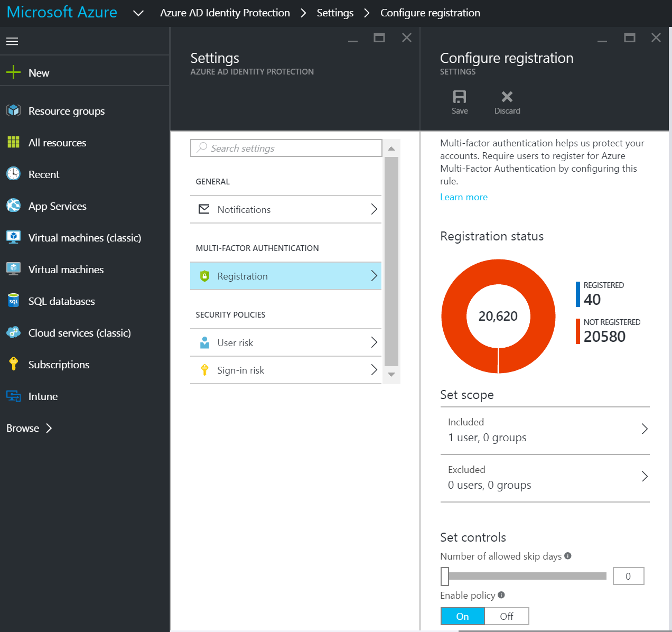
Task: Open the Learn more link
Action: pos(464,197)
